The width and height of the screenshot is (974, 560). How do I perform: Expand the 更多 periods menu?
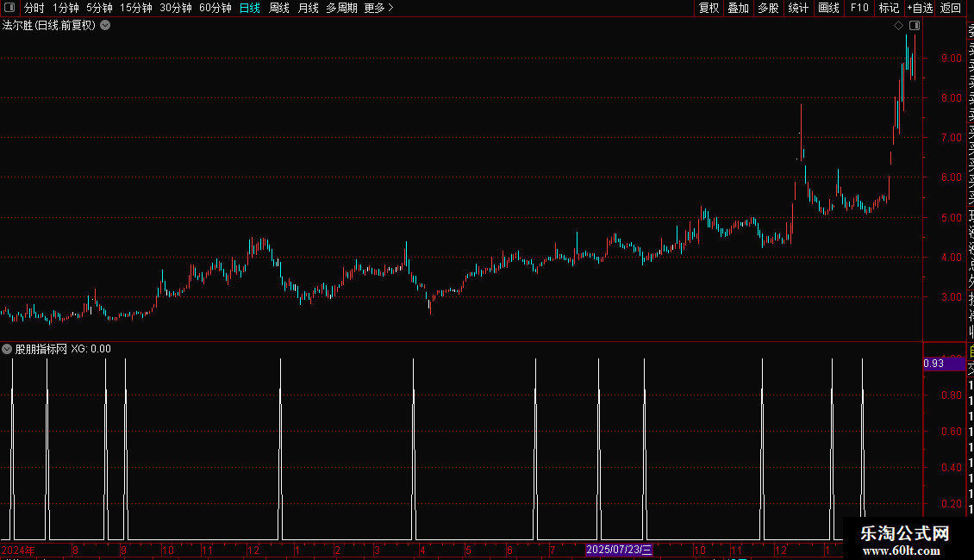point(379,8)
